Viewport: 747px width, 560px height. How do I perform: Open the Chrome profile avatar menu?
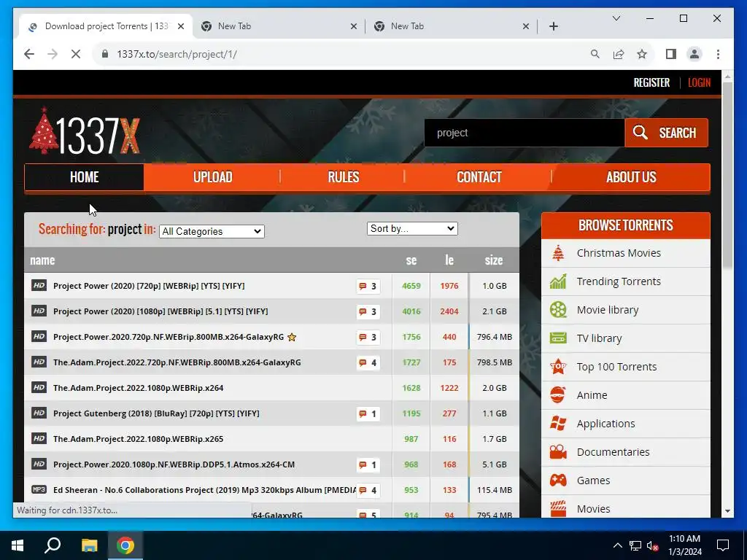click(x=694, y=54)
